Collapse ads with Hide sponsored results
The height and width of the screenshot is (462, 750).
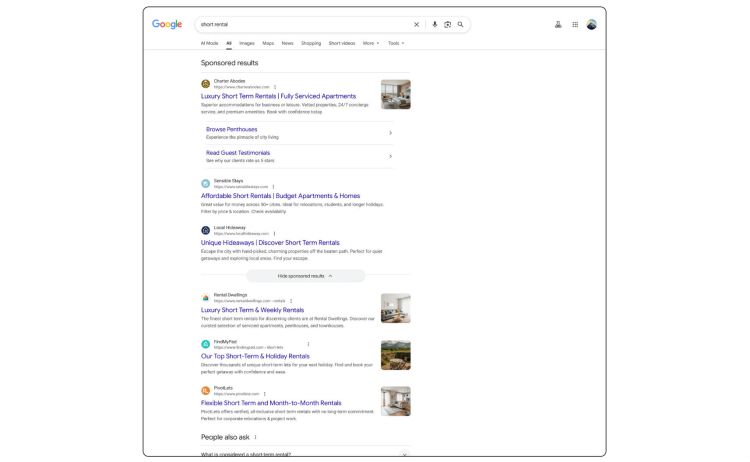click(305, 275)
